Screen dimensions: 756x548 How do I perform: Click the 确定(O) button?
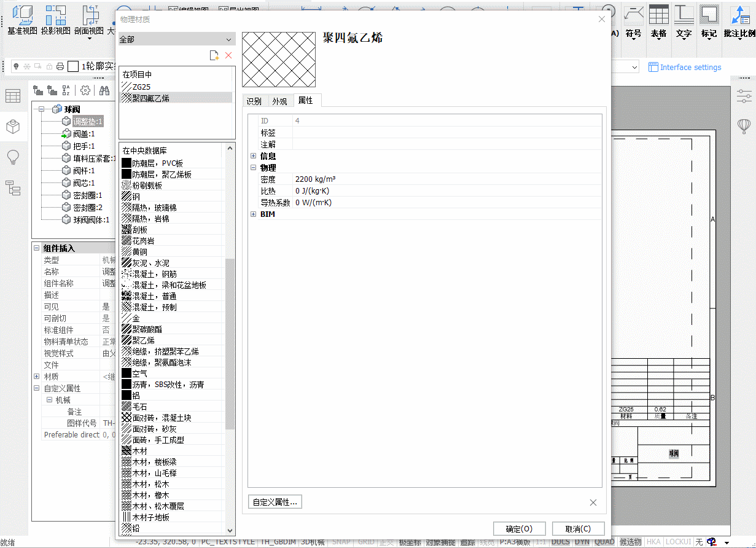pos(518,529)
